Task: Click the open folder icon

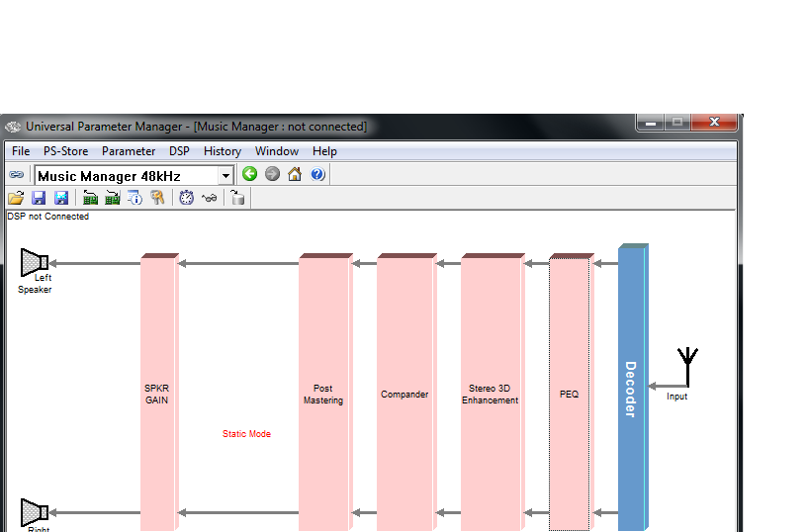Action: 16,198
